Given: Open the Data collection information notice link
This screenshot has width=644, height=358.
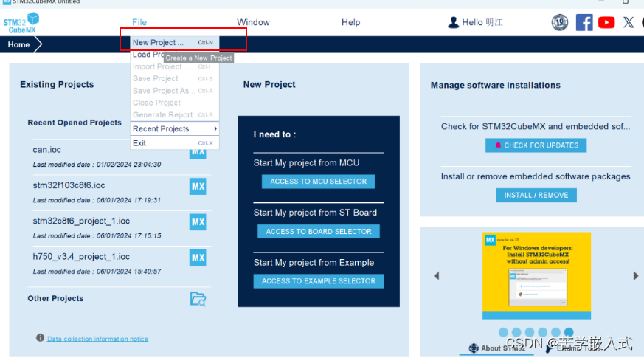Looking at the screenshot, I should (97, 339).
